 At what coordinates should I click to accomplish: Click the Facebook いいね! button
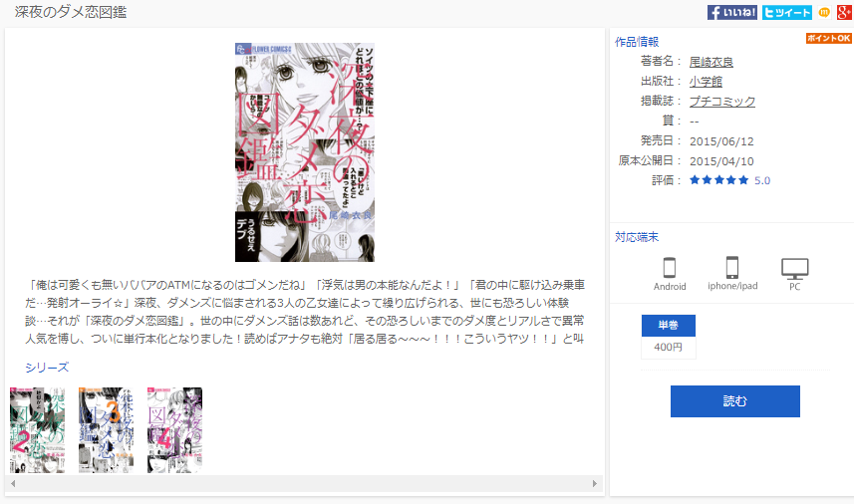coord(732,13)
